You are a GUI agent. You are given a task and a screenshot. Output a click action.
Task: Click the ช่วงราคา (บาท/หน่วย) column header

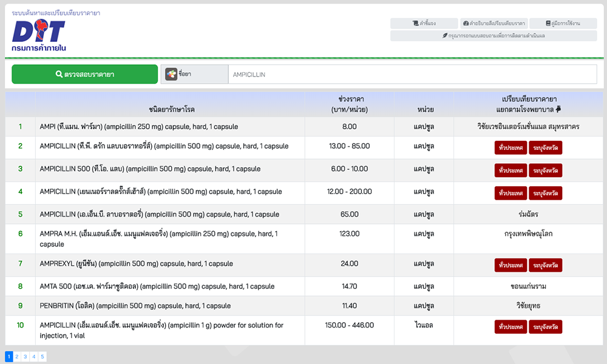pos(350,104)
